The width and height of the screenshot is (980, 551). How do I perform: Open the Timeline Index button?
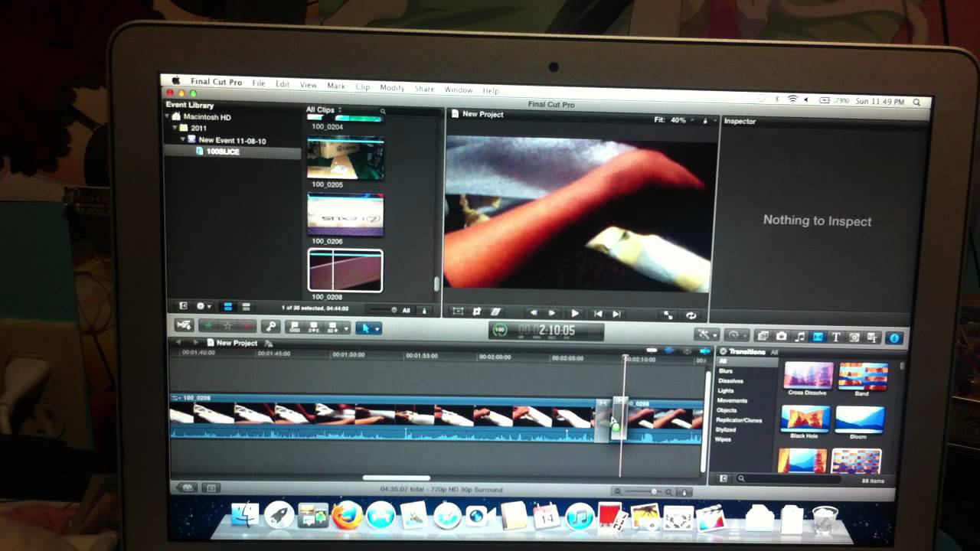pos(212,487)
